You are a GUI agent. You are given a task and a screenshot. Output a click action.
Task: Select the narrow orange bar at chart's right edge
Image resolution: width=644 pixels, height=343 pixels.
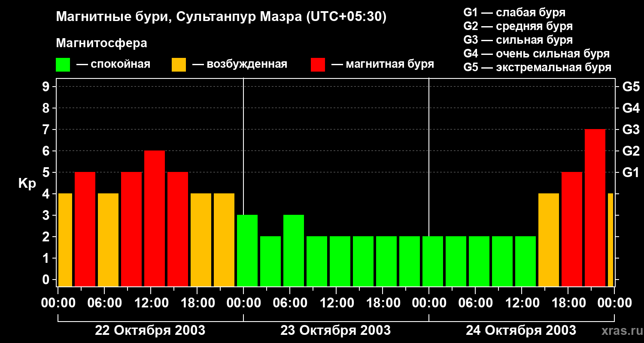coord(611,240)
